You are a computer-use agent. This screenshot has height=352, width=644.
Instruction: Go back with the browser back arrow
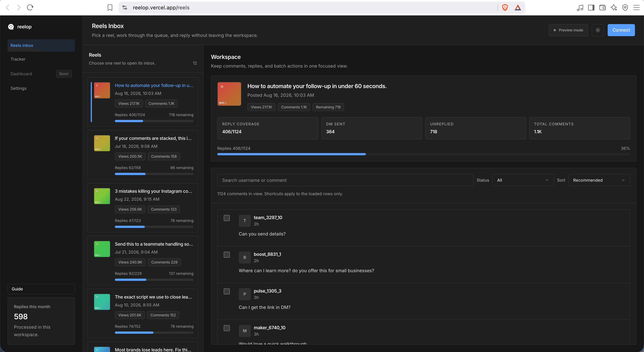point(8,8)
